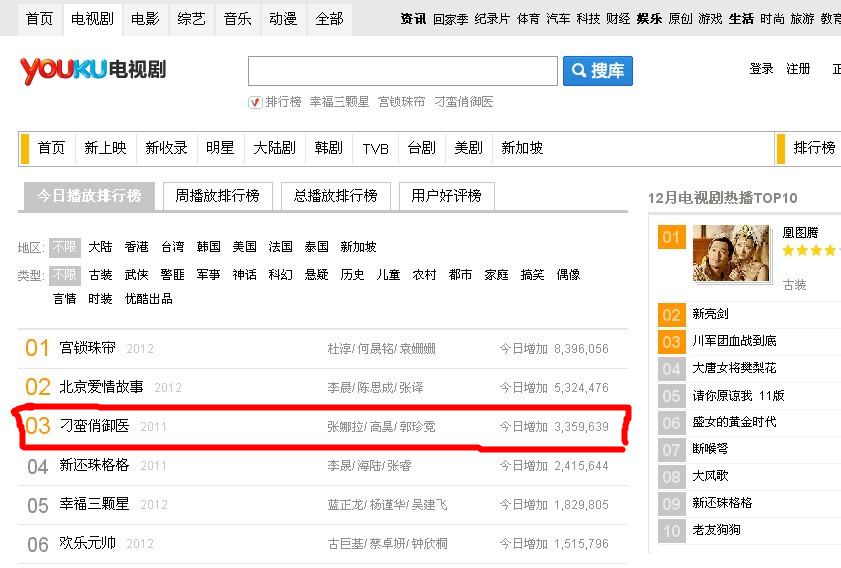Image resolution: width=841 pixels, height=568 pixels.
Task: Open 新收录 in the navigation bar
Action: pos(166,148)
